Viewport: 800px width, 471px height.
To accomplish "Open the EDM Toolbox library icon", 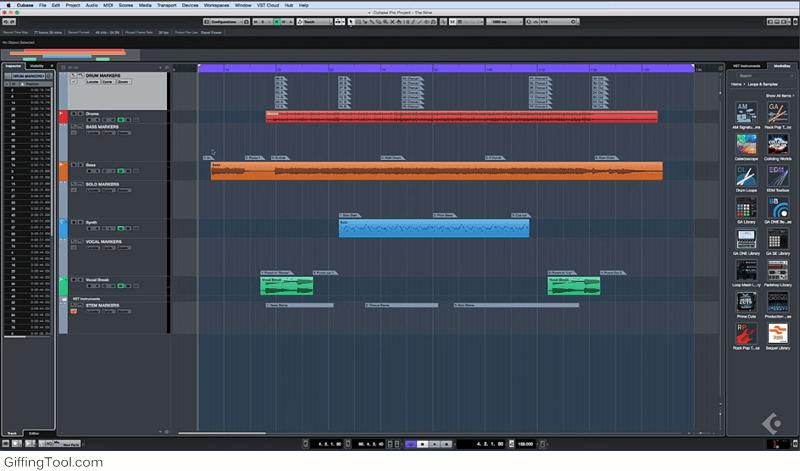I will pyautogui.click(x=778, y=176).
